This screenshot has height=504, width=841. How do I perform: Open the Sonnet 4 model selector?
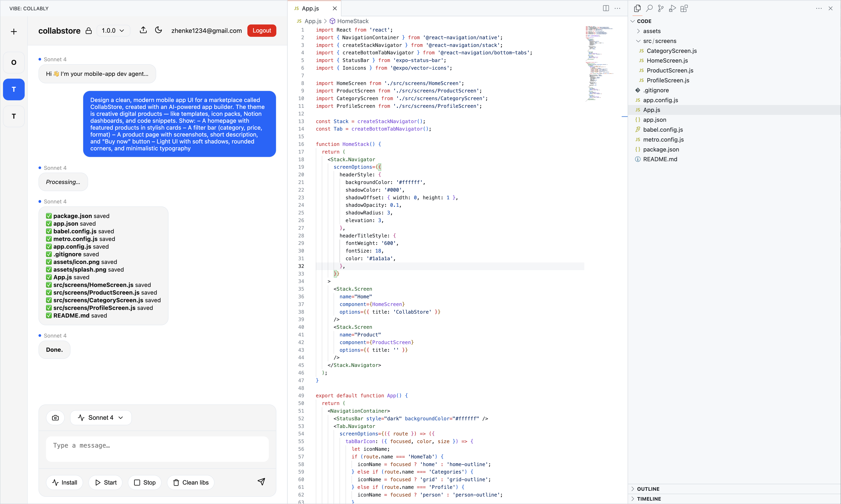point(101,417)
